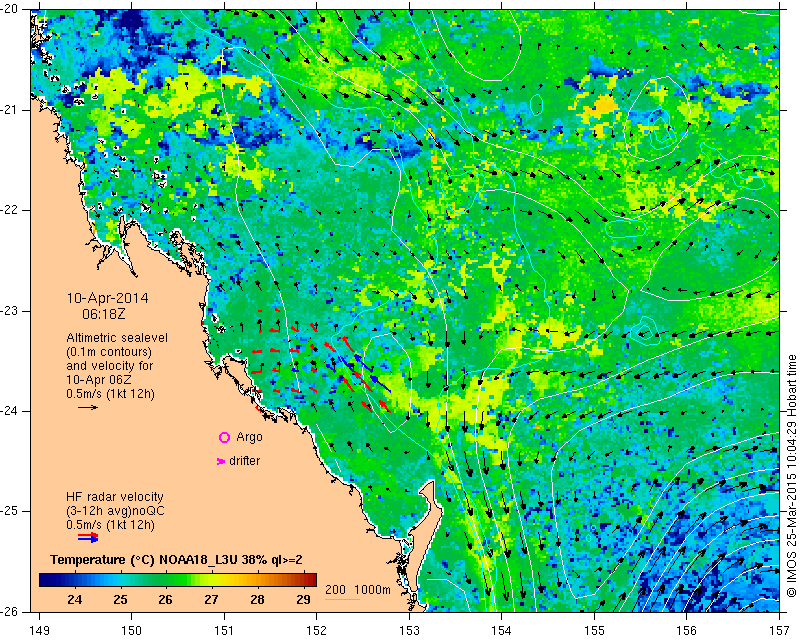The width and height of the screenshot is (800, 640).
Task: Click the latitude axis label '-21'
Action: (x=11, y=110)
